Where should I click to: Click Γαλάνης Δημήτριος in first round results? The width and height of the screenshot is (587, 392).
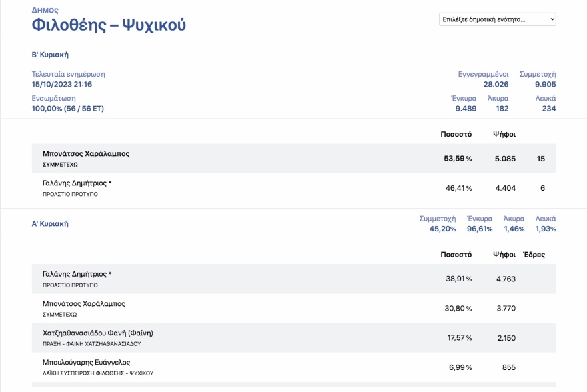tap(77, 274)
